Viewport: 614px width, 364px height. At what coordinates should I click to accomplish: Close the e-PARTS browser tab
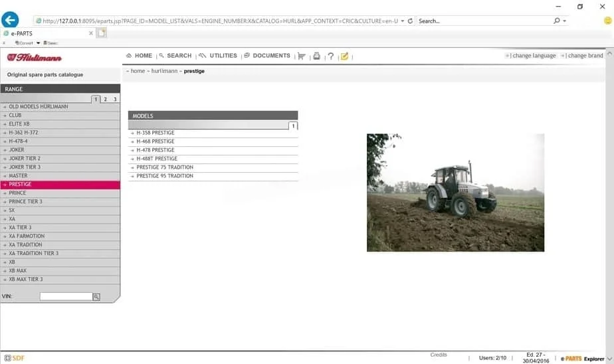(x=91, y=33)
